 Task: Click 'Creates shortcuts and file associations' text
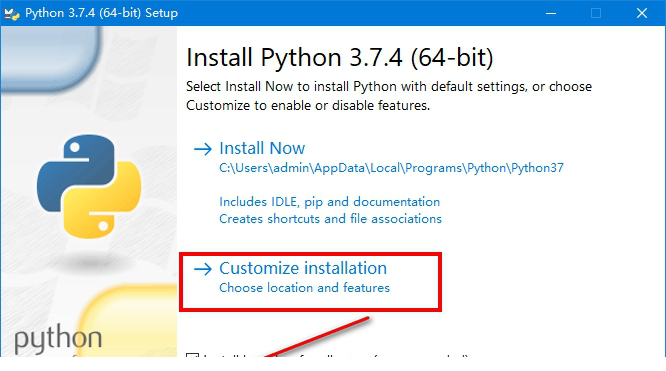click(x=330, y=219)
